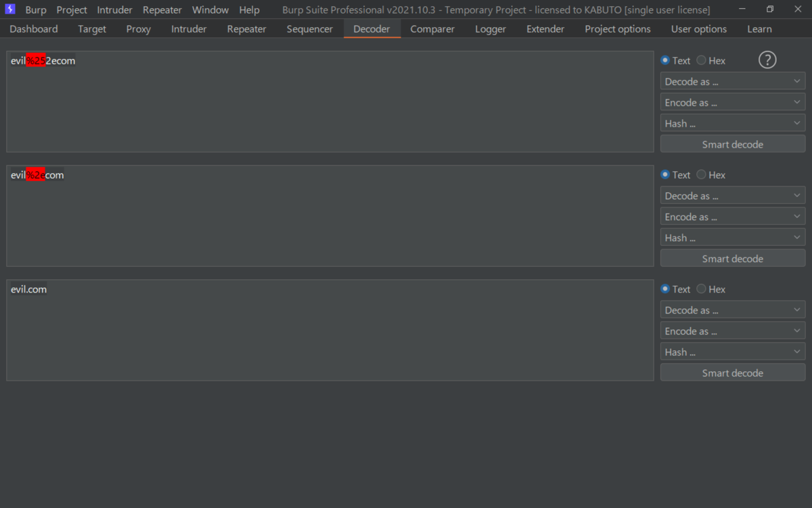This screenshot has width=812, height=508.
Task: Minimize the Burp Suite window
Action: 742,9
